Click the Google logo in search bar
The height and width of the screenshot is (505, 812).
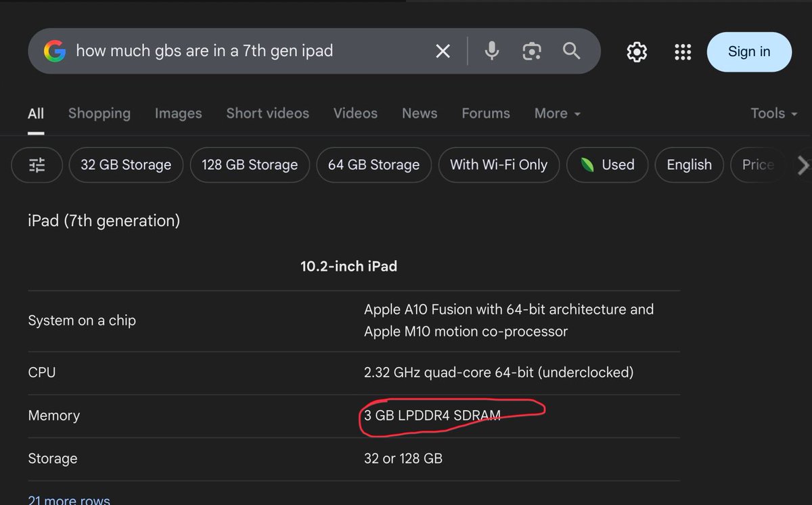click(x=55, y=51)
